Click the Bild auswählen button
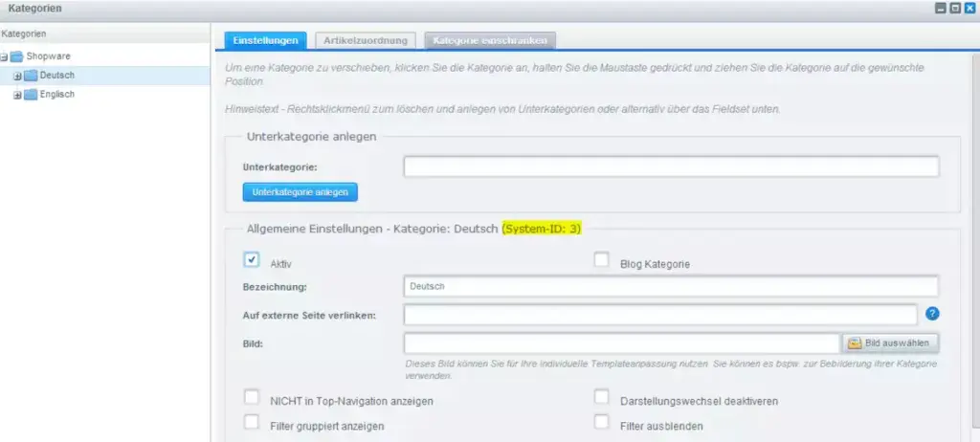Image resolution: width=980 pixels, height=442 pixels. coord(889,343)
